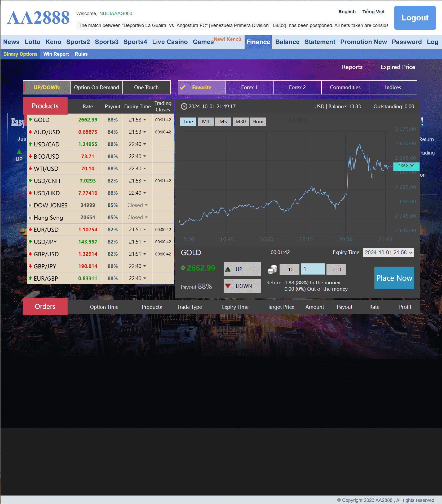Open BCO/USD expiry time dropdown
The height and width of the screenshot is (504, 442).
tap(138, 156)
